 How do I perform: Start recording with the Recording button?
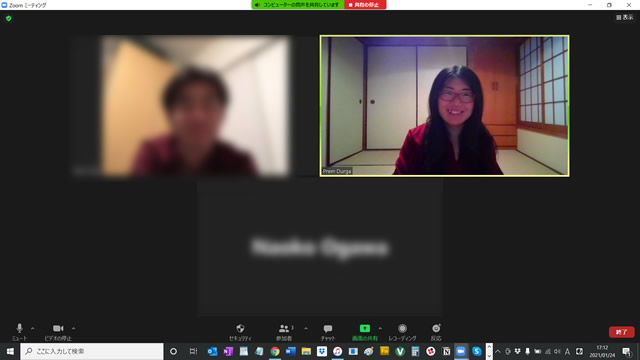[402, 332]
